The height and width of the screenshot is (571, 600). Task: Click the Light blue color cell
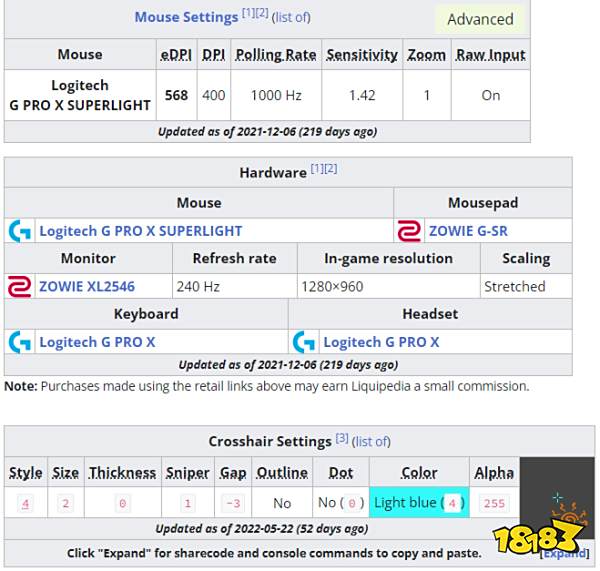click(x=419, y=503)
